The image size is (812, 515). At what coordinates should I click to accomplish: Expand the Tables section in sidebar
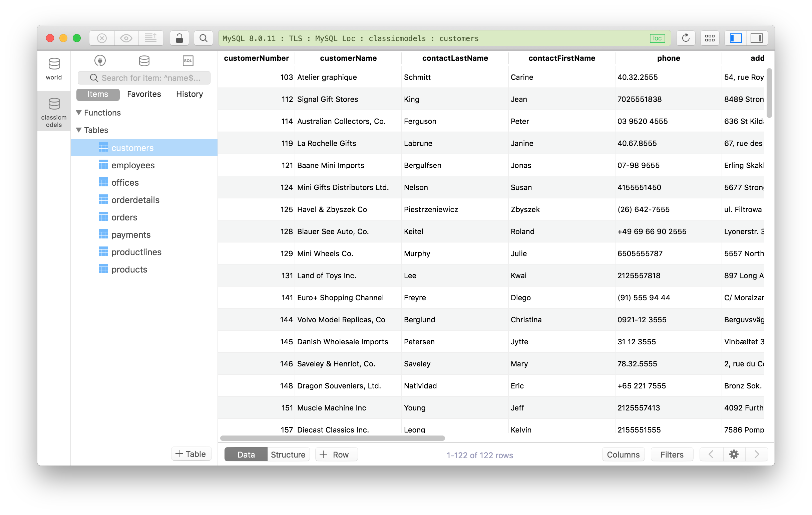click(x=80, y=130)
